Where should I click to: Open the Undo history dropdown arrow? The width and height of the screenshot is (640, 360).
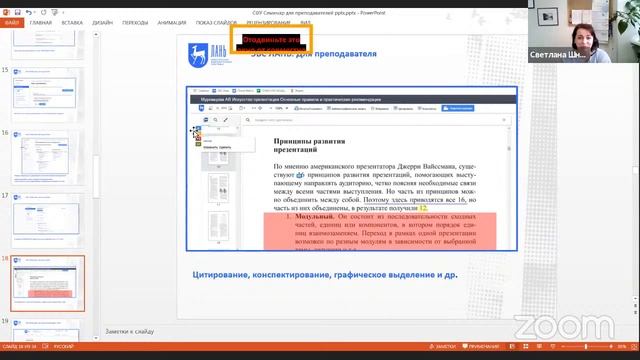34,13
